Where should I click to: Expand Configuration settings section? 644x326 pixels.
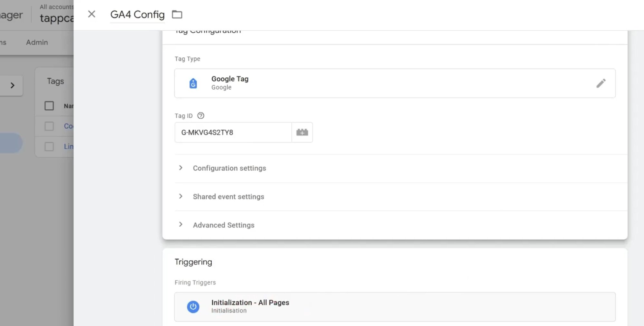tap(181, 168)
